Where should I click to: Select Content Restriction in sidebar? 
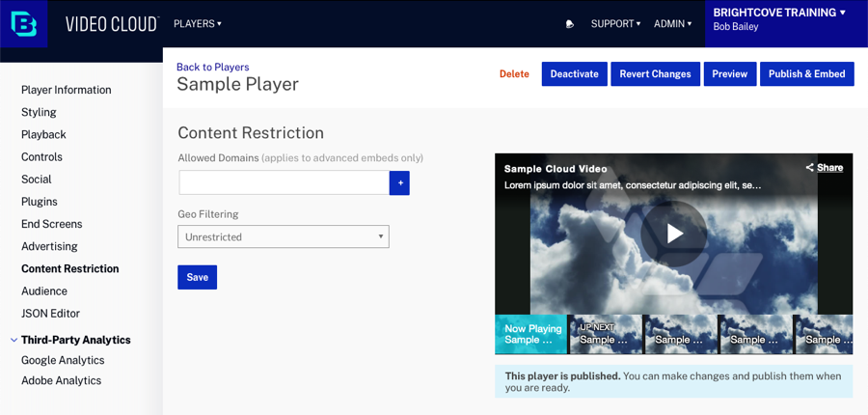coord(70,268)
